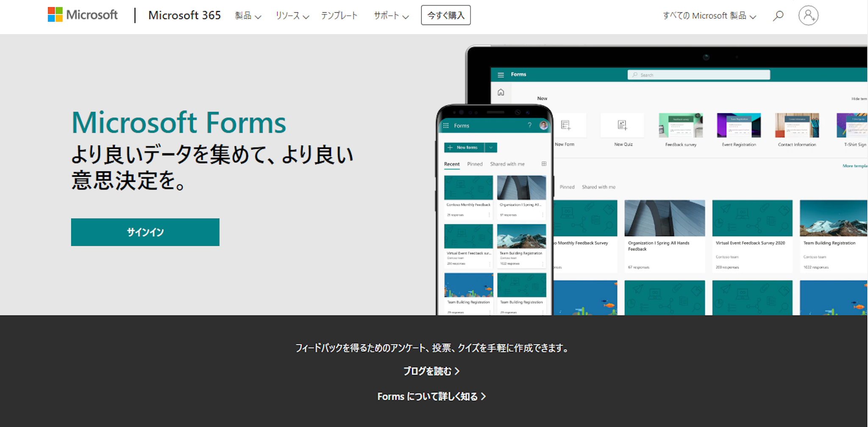Click the Microsoft logo
Viewport: 868px width, 427px height.
83,15
